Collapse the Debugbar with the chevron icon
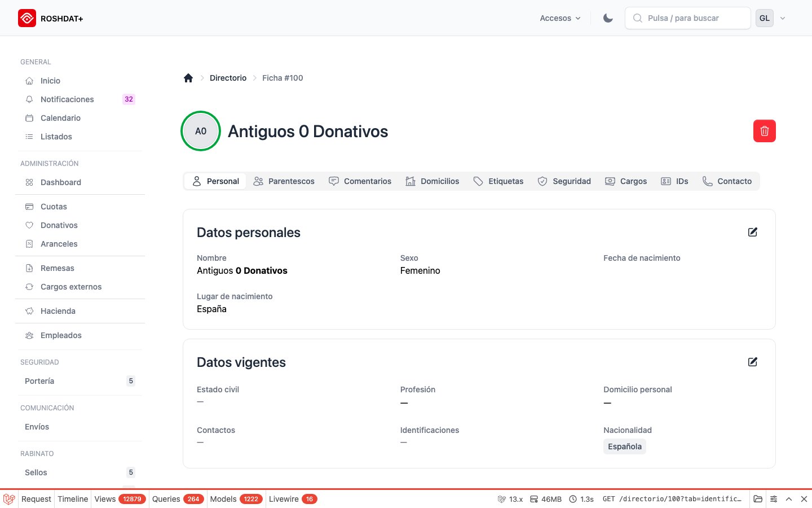This screenshot has width=812, height=508. pyautogui.click(x=789, y=499)
